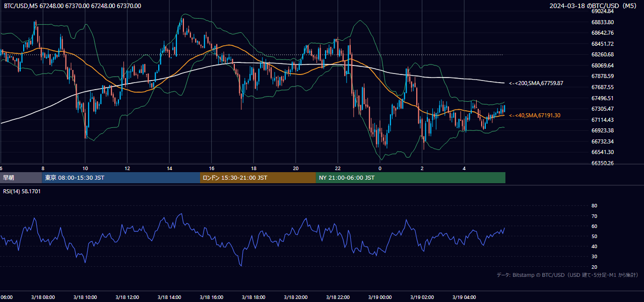Screen dimensions: 644x302
Task: Click hour tick 14 under price chart
Action: (x=170, y=169)
